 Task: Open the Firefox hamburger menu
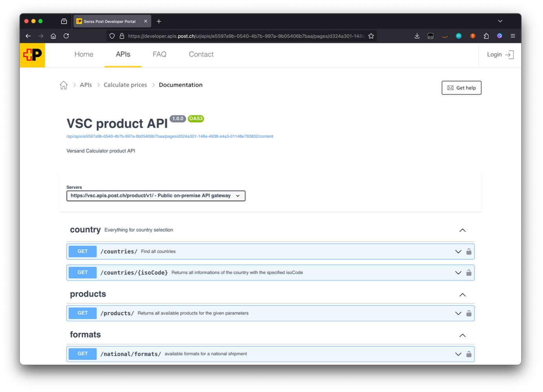(x=513, y=36)
